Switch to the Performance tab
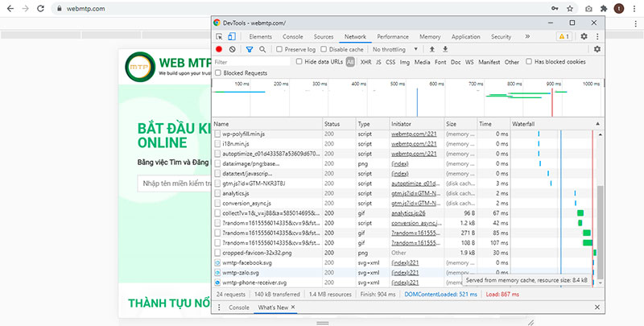Image resolution: width=644 pixels, height=326 pixels. tap(392, 37)
